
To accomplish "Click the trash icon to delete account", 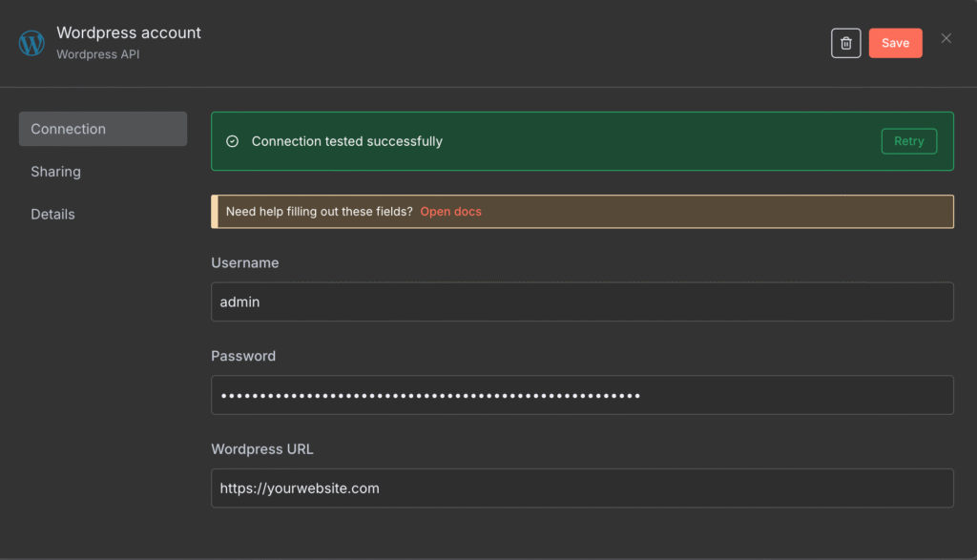I will pyautogui.click(x=846, y=42).
